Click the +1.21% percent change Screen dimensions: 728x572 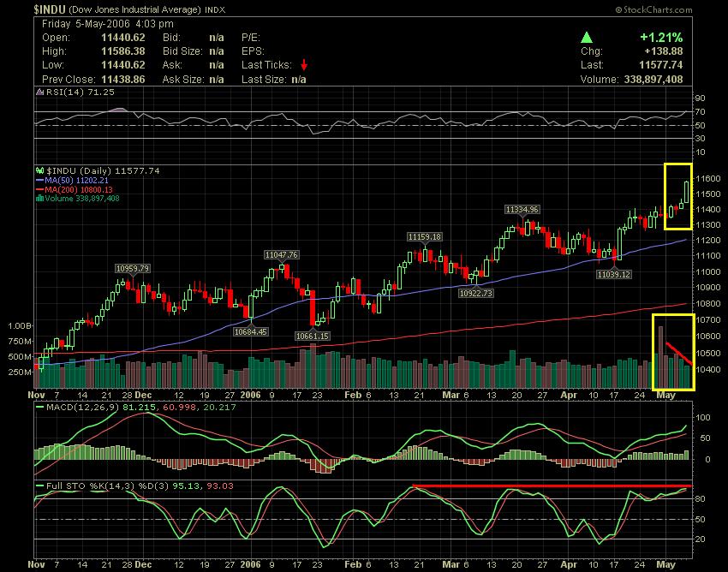(x=661, y=37)
